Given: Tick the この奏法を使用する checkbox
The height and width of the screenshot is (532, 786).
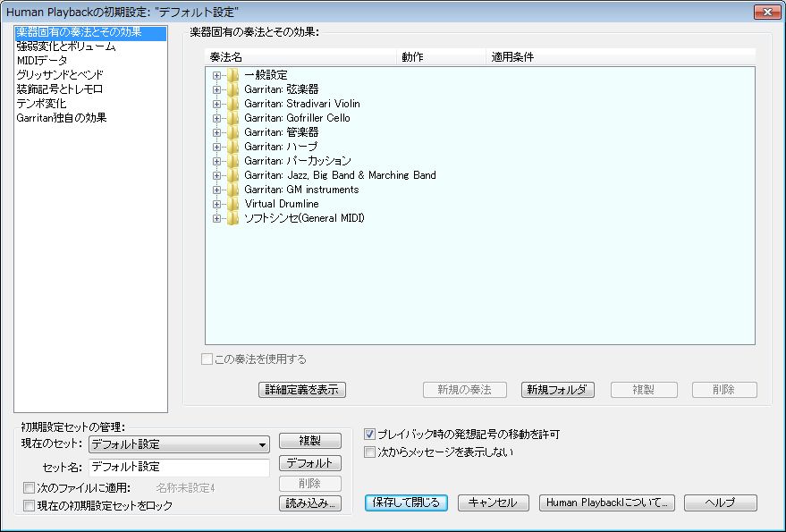Looking at the screenshot, I should pos(207,359).
